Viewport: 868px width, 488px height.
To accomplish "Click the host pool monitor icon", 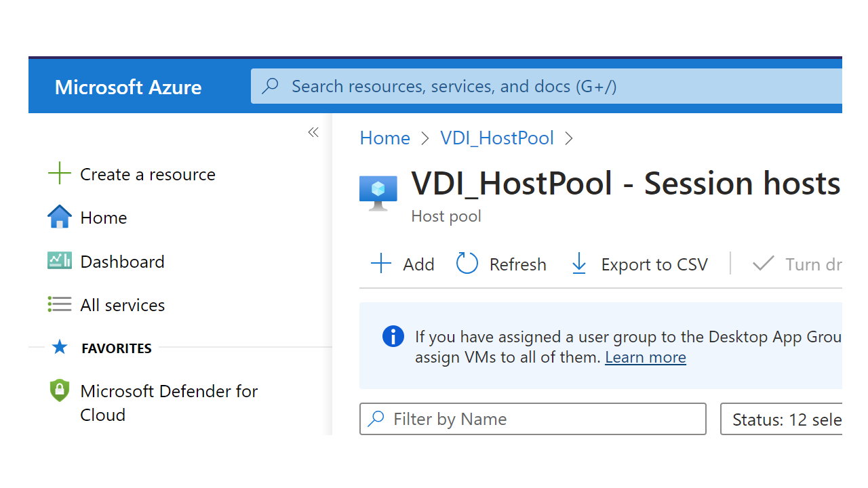I will 378,193.
